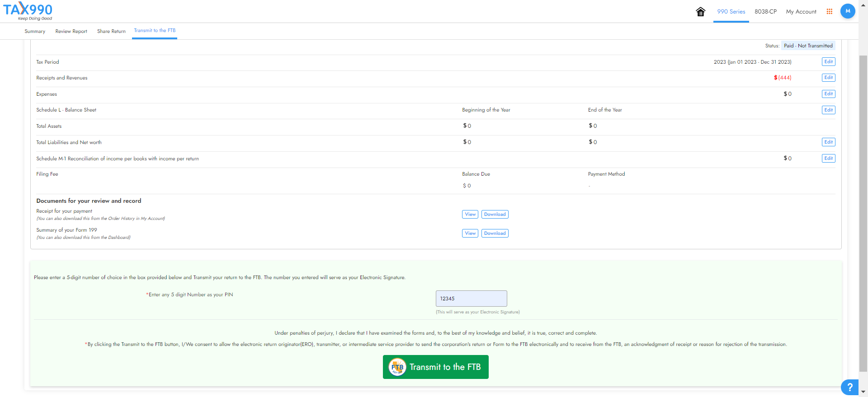Click the blue help question mark icon
Viewport: 868px width, 397px height.
[849, 387]
